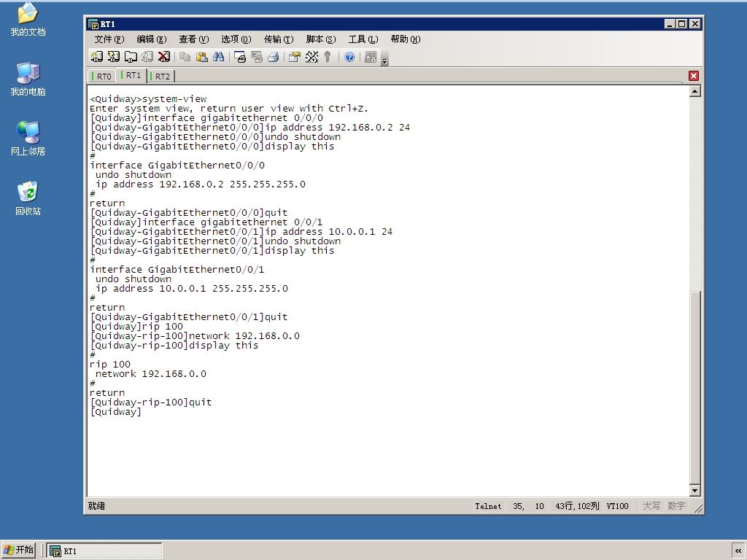
Task: Open the 开始 Start button
Action: pos(18,550)
